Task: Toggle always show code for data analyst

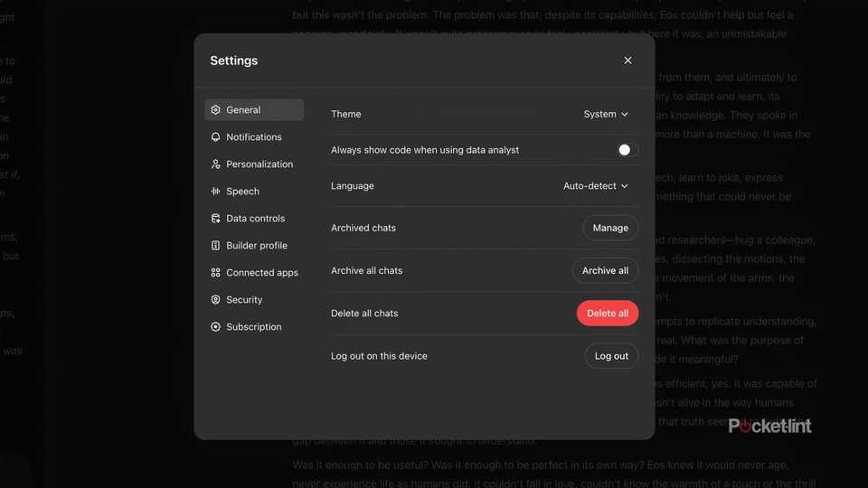Action: (627, 150)
